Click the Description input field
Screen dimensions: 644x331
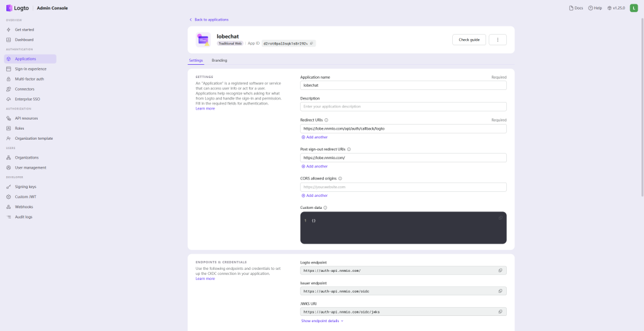pos(403,107)
